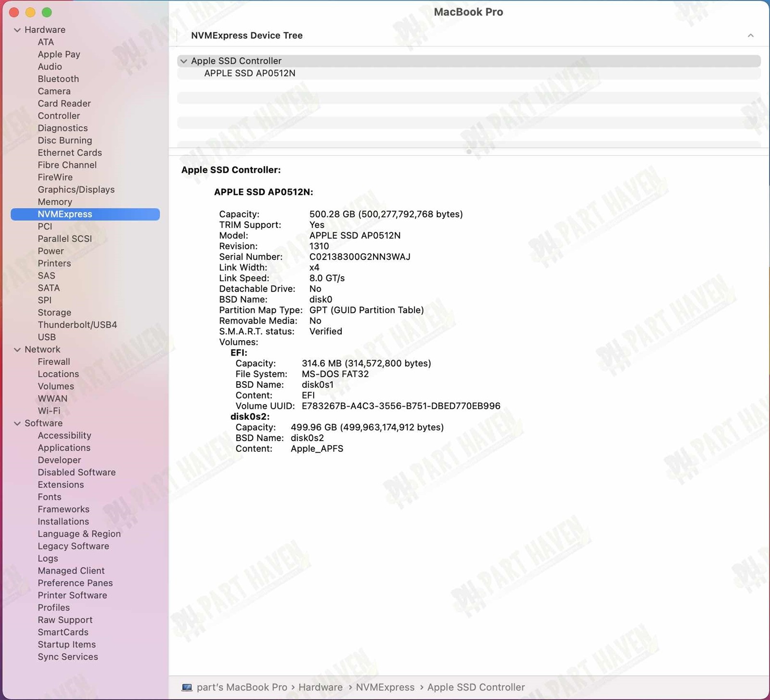The height and width of the screenshot is (700, 770).
Task: Show Audio hardware information
Action: tap(50, 67)
